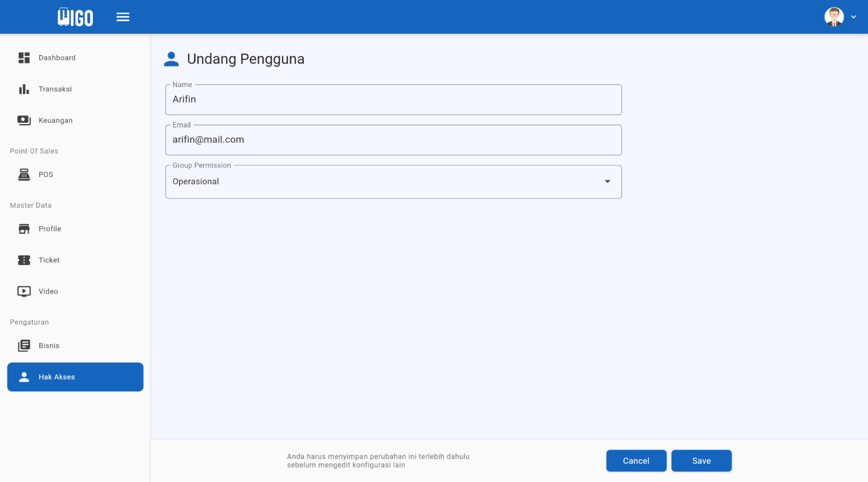Click into the Name input field
The image size is (868, 482).
pos(393,99)
